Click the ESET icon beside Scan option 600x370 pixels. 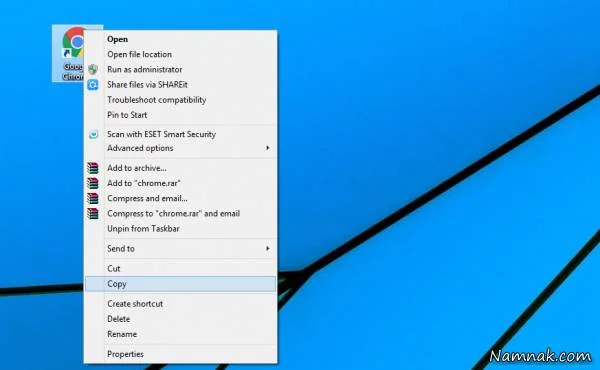(x=93, y=134)
